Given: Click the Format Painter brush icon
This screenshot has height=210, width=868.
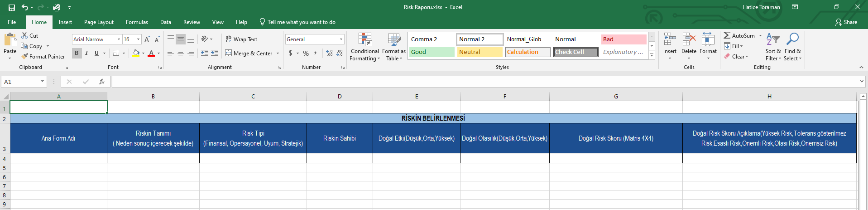Looking at the screenshot, I should point(25,57).
